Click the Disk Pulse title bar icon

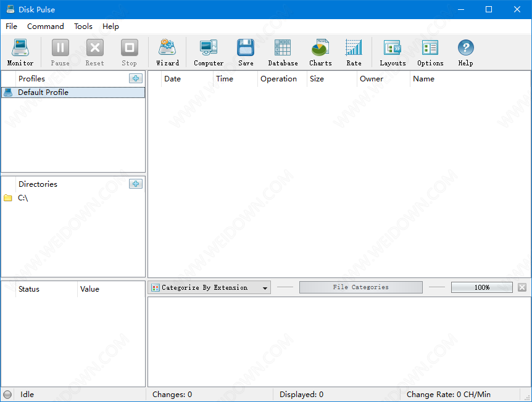[x=10, y=9]
